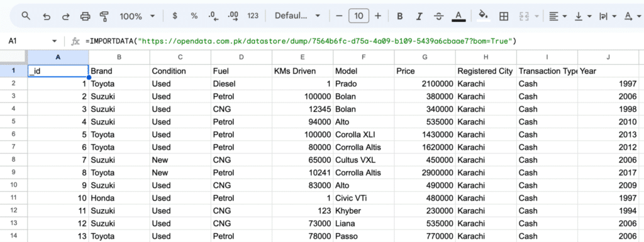Select the price cell "1620000"
Image resolution: width=644 pixels, height=242 pixels.
point(425,147)
